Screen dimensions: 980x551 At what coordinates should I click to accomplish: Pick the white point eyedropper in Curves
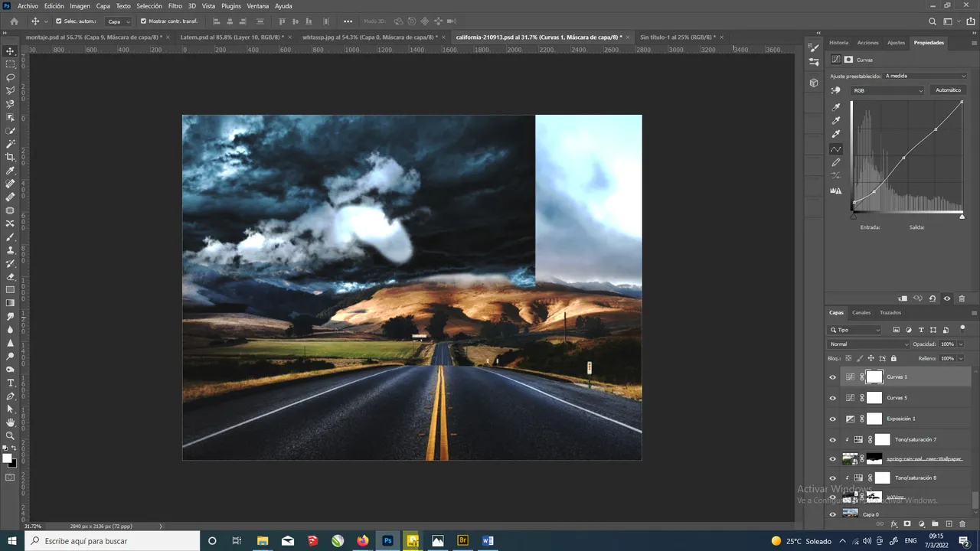pyautogui.click(x=836, y=135)
